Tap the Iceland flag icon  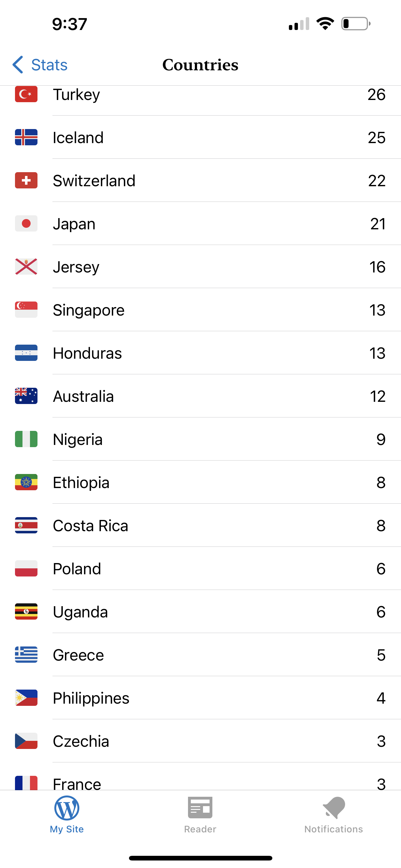pos(26,137)
